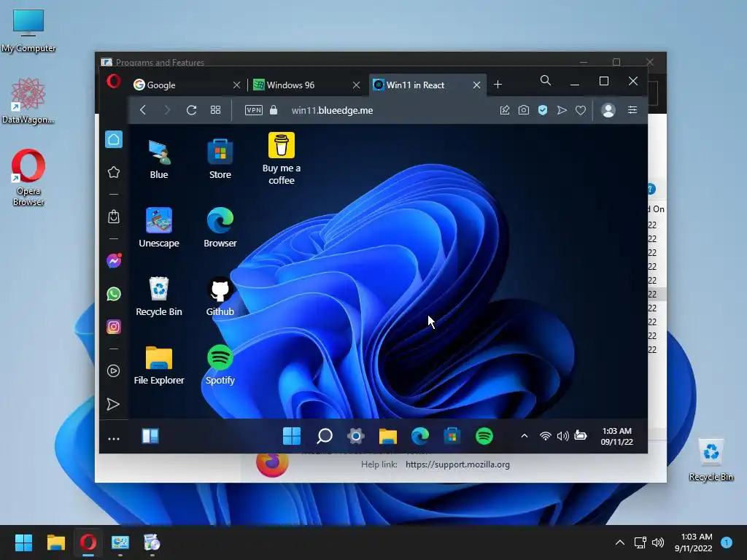Take a snapshot with the camera icon
747x560 pixels.
click(x=524, y=110)
